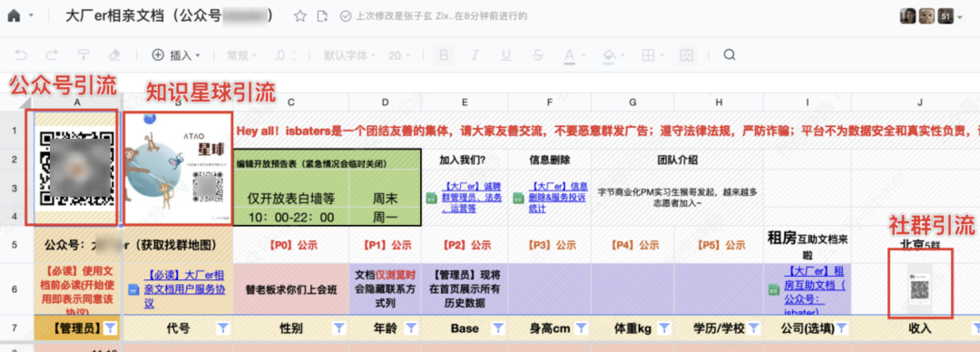Click the small QR code under 北京5群
Viewport: 980px width, 352px height.
coord(919,288)
